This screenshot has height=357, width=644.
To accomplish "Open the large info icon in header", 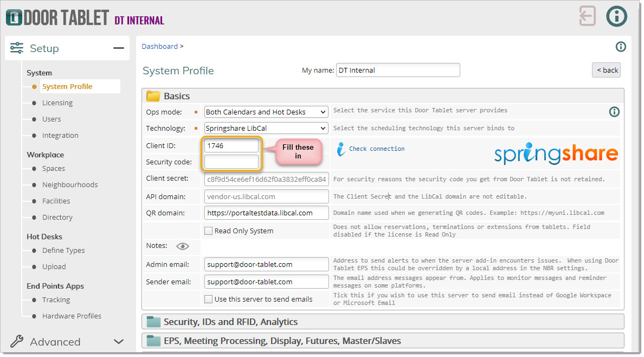I will 616,16.
